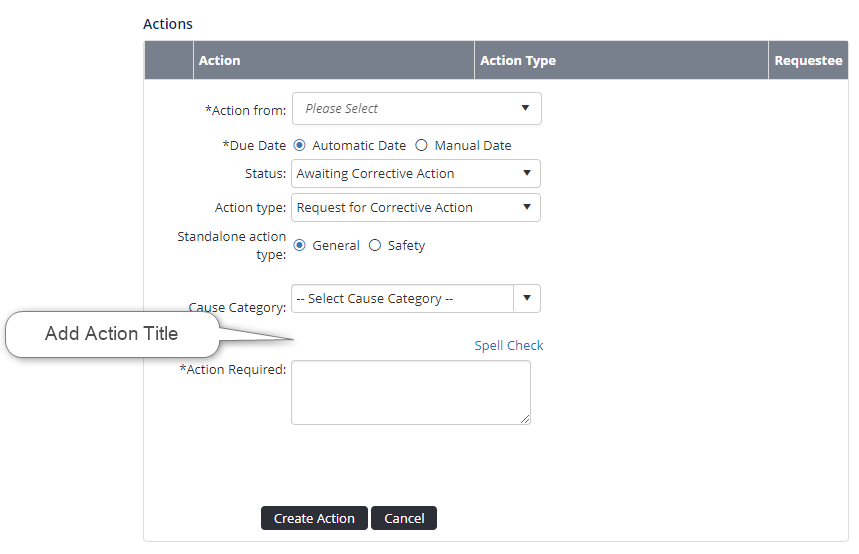Click the Action column header
This screenshot has width=859, height=554.
219,60
